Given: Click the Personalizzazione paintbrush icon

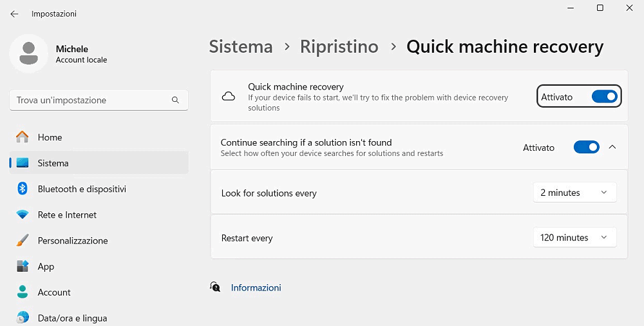Looking at the screenshot, I should [x=23, y=240].
